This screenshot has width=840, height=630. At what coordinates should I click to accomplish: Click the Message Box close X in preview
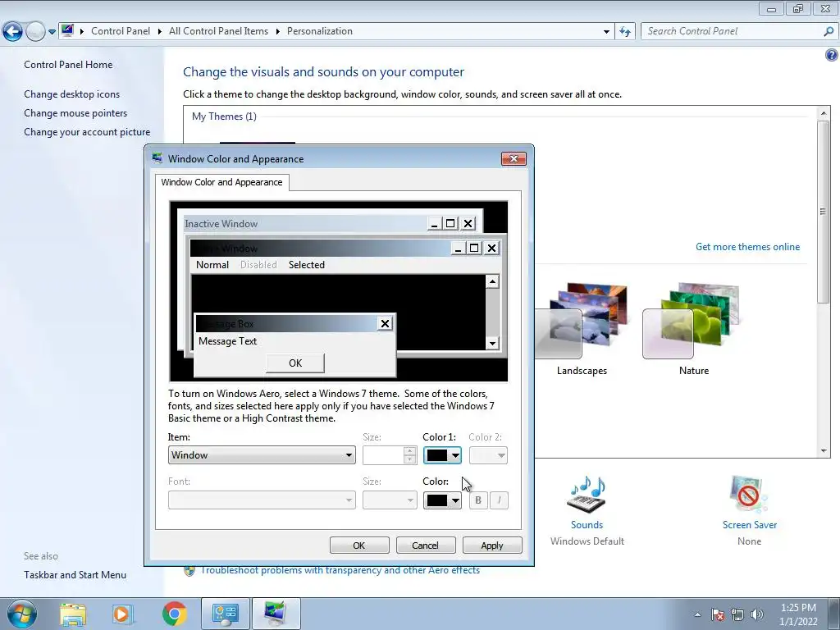(385, 323)
